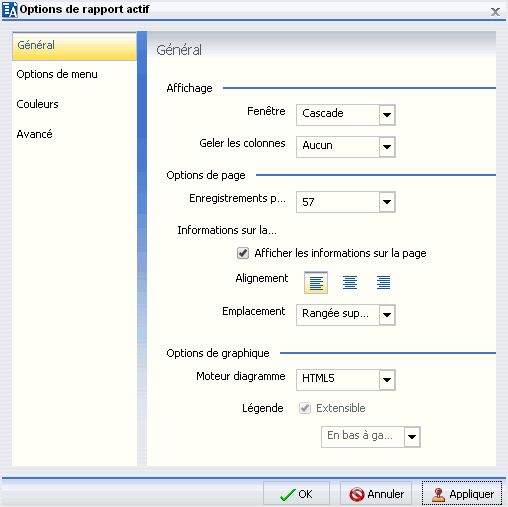This screenshot has width=508, height=507.
Task: Toggle Afficher les informations sur la page
Action: click(x=243, y=253)
